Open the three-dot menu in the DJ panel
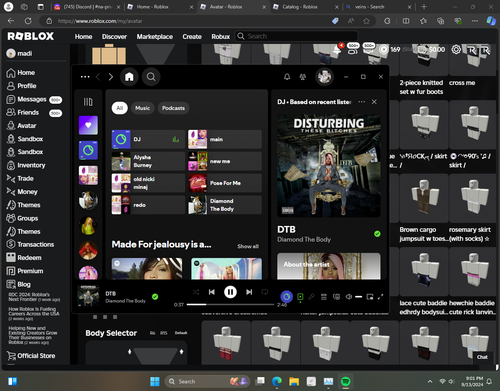The height and width of the screenshot is (391, 500). pyautogui.click(x=362, y=102)
